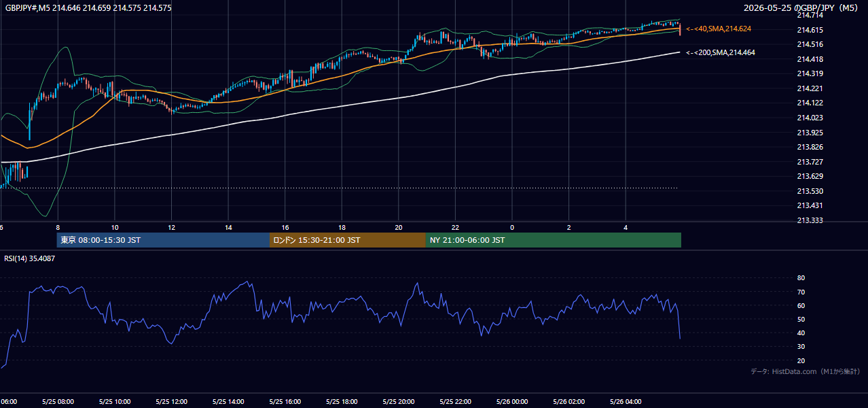The height and width of the screenshot is (408, 868).
Task: Click the 5/25 22:00 bottom time label
Action: (x=455, y=402)
